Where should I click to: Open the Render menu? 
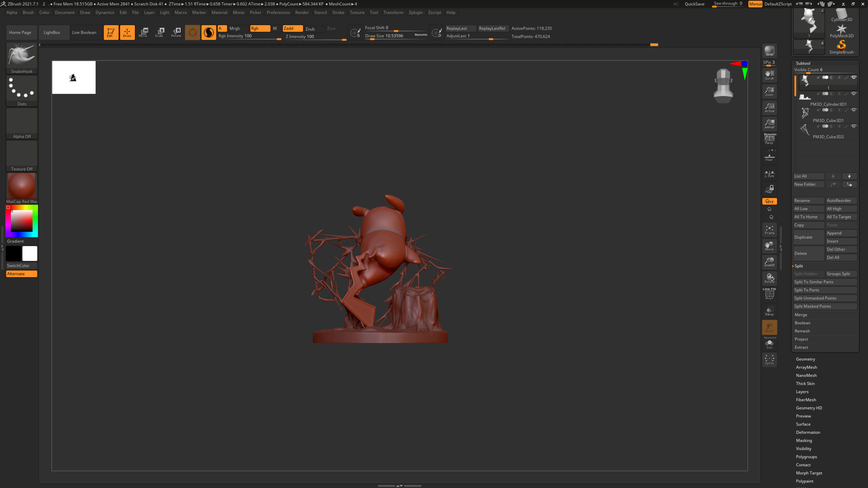[302, 12]
